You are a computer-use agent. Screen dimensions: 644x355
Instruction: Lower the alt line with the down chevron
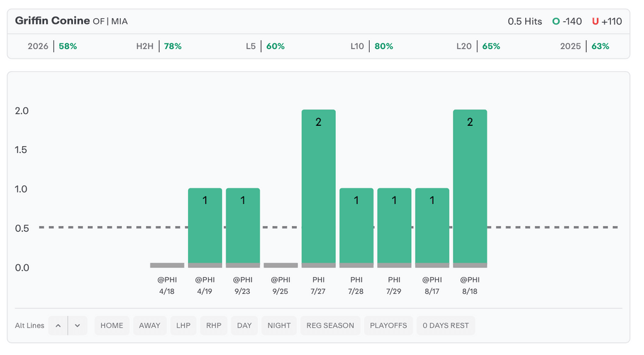coord(77,325)
